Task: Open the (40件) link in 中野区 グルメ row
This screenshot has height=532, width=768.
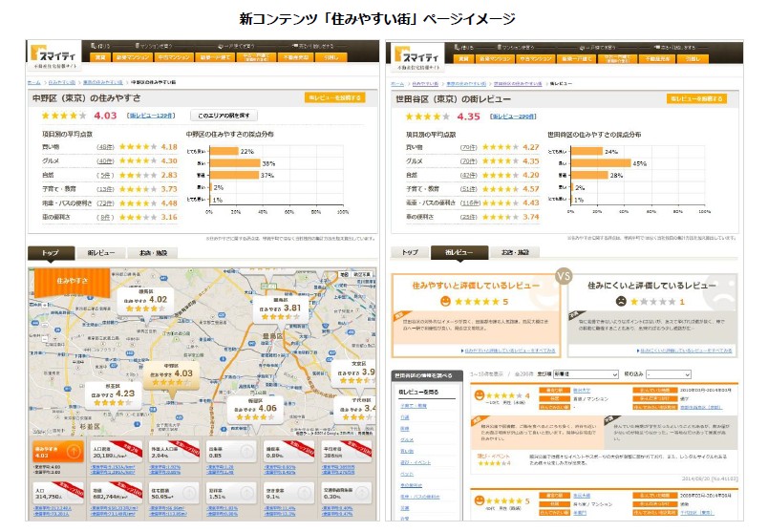Action: pos(105,161)
